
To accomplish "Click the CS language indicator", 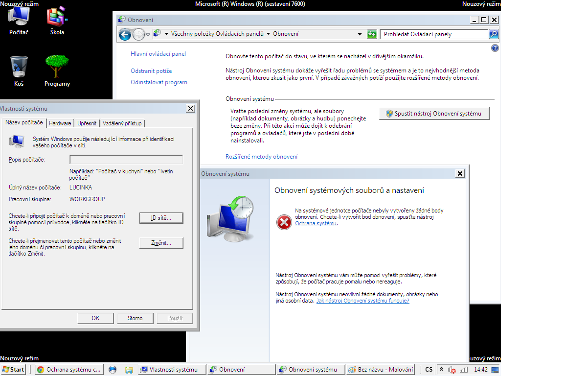I will click(x=429, y=370).
